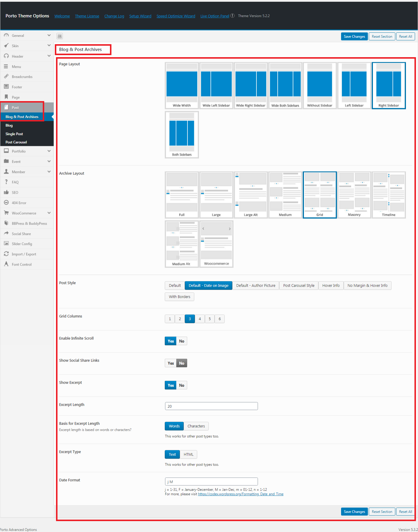This screenshot has width=418, height=532.
Task: Select the Both Sidebars page layout
Action: (x=182, y=135)
